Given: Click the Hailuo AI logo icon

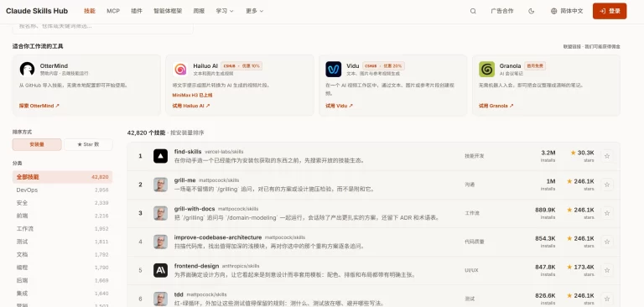Looking at the screenshot, I should click(180, 69).
